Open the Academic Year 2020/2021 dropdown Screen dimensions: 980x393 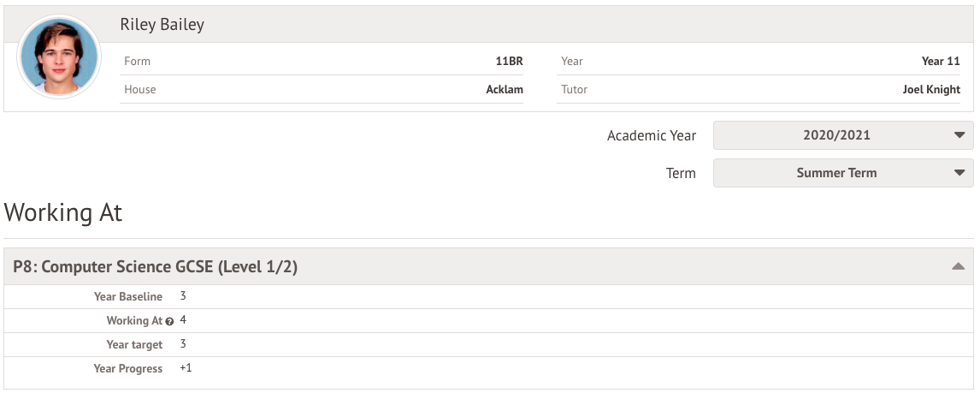842,135
